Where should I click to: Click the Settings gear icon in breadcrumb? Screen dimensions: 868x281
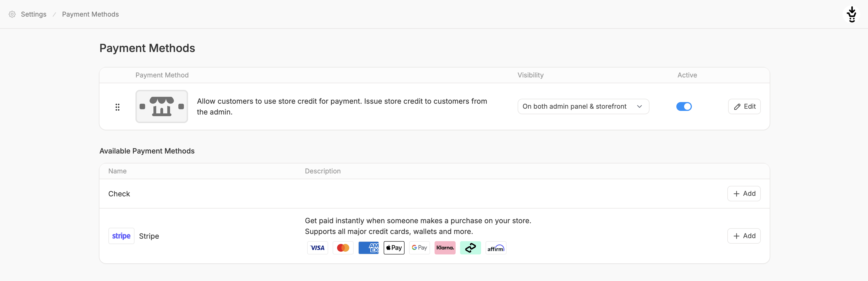[x=12, y=14]
